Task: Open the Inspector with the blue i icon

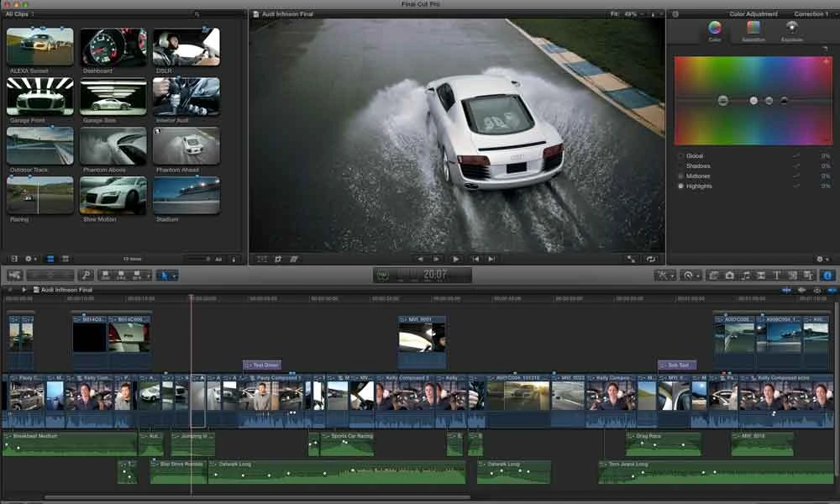Action: [x=827, y=276]
